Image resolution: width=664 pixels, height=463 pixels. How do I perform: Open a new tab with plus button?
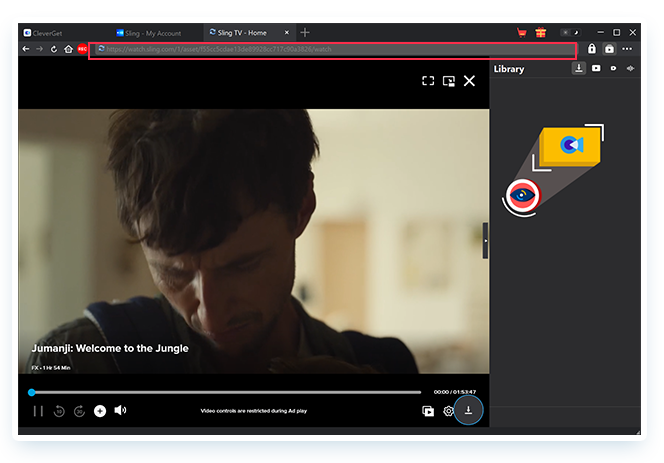305,32
